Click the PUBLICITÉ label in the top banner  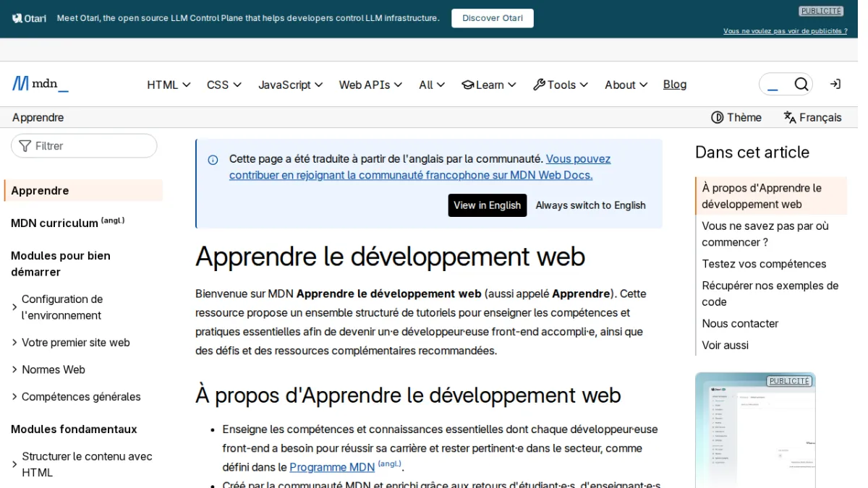point(821,11)
